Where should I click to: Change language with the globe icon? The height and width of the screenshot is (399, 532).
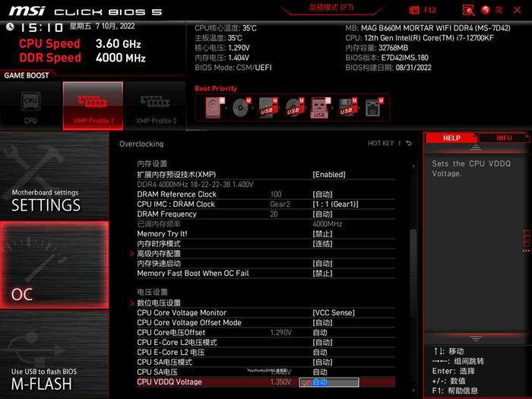pyautogui.click(x=486, y=10)
